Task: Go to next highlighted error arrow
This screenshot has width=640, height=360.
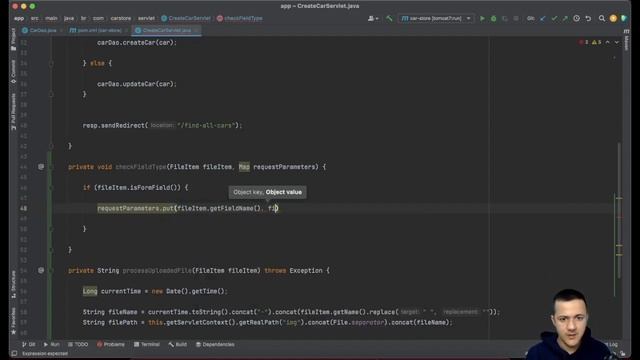Action: coord(616,42)
